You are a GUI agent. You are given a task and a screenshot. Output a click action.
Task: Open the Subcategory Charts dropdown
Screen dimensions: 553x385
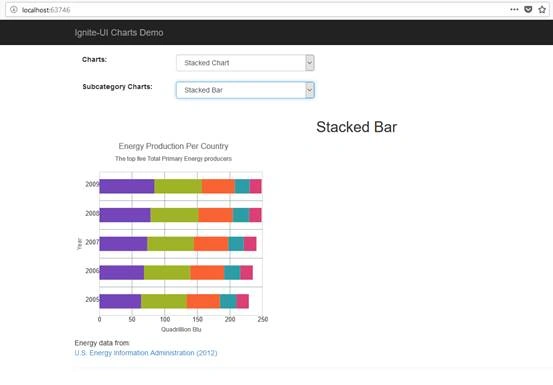pyautogui.click(x=245, y=90)
